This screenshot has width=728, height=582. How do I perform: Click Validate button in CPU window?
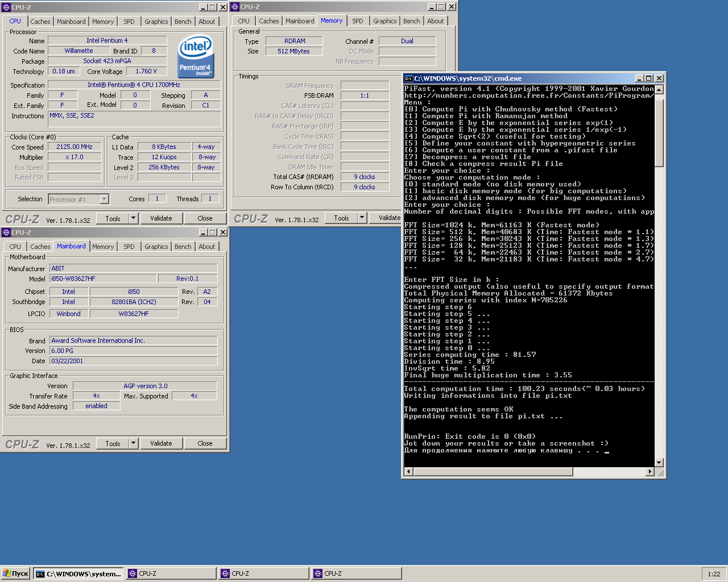(161, 218)
